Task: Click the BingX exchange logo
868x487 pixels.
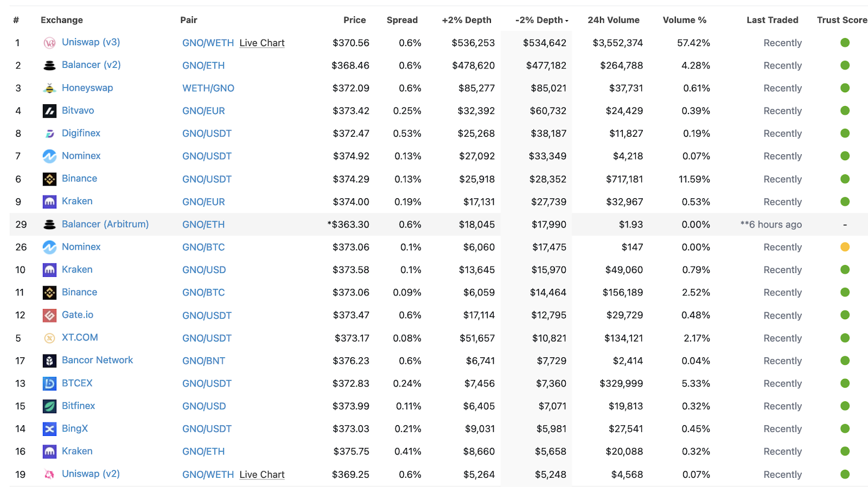Action: pos(49,429)
